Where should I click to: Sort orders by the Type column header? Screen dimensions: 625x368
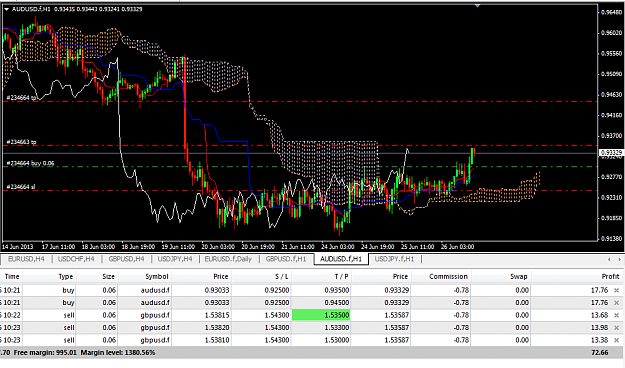[66, 276]
